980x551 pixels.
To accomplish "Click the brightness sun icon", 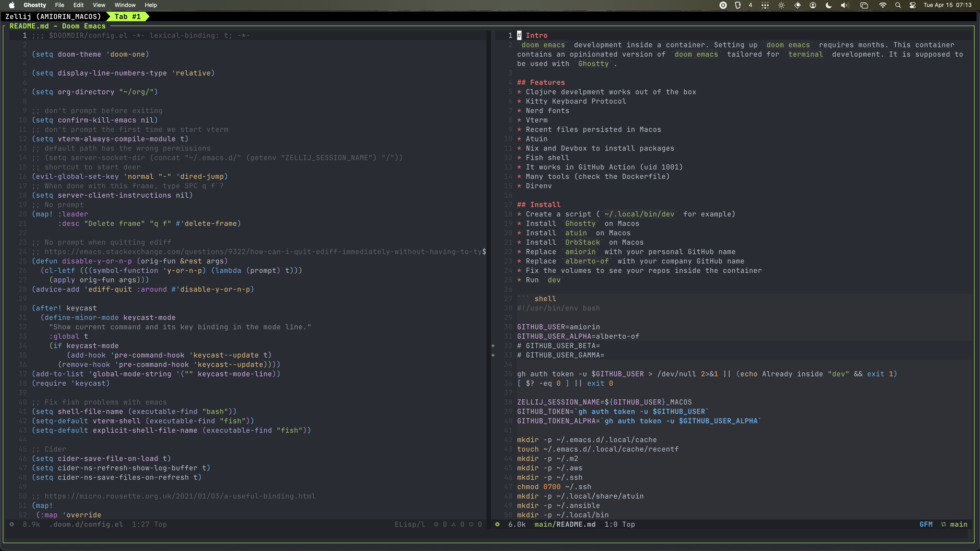I will coord(781,5).
